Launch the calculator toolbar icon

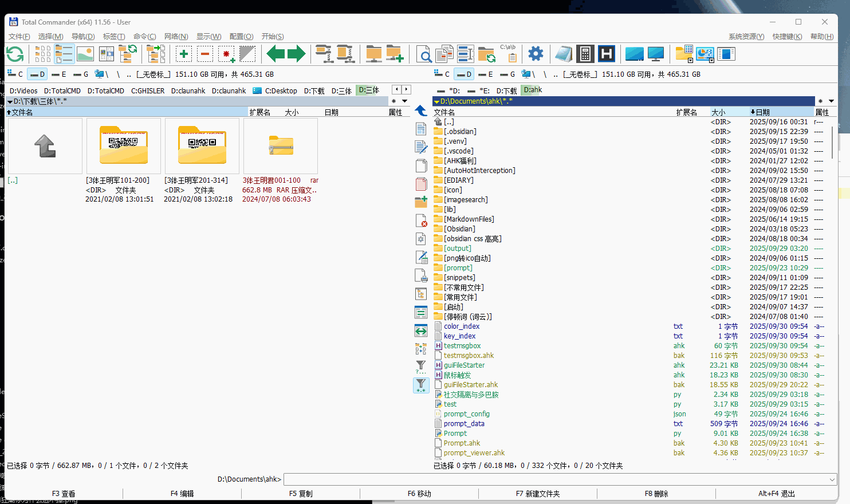point(585,54)
